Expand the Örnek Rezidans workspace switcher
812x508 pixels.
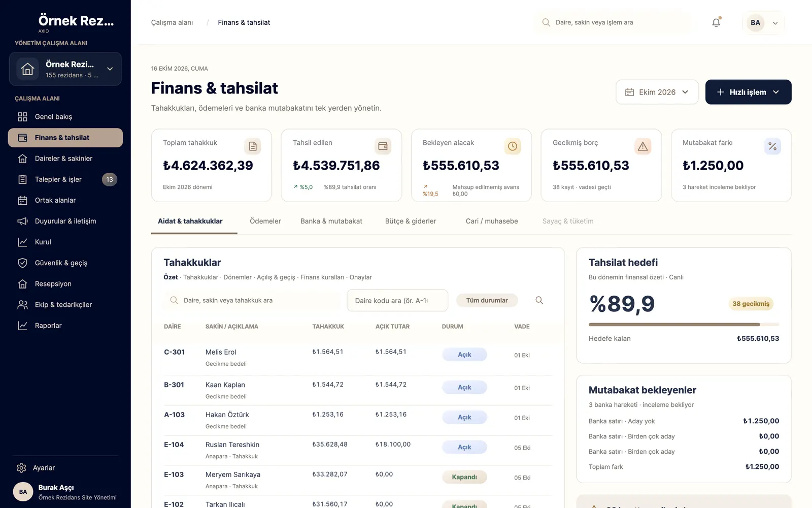(65, 69)
